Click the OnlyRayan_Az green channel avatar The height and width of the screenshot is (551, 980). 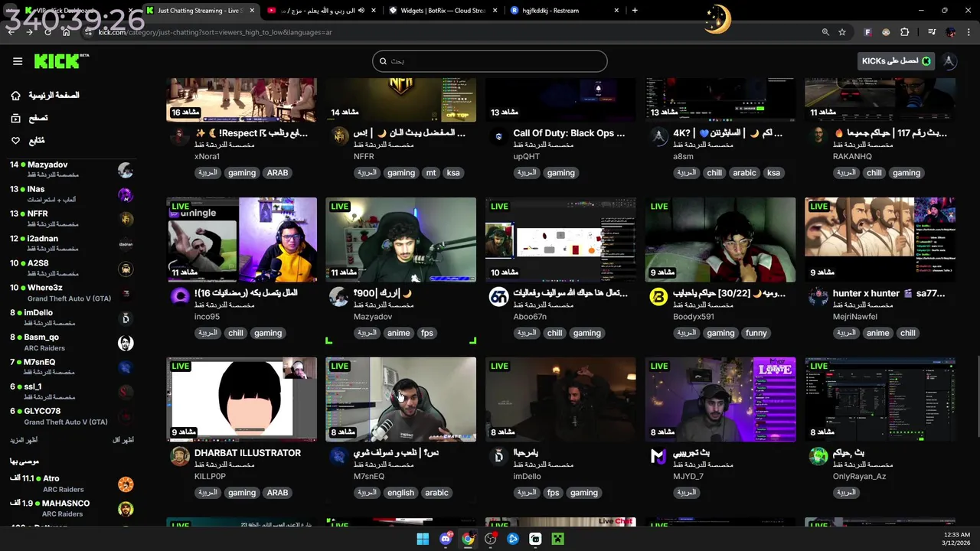tap(818, 456)
